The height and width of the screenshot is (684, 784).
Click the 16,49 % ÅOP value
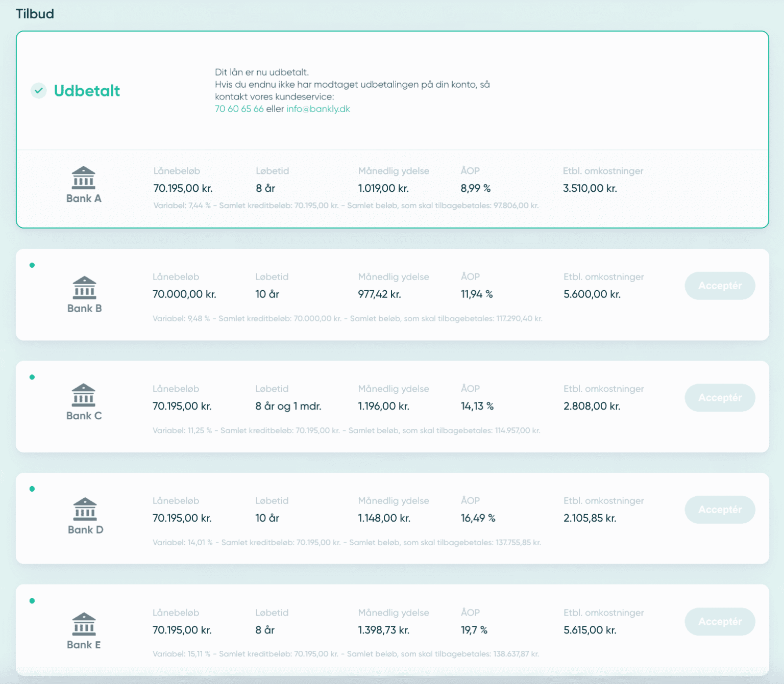coord(478,518)
